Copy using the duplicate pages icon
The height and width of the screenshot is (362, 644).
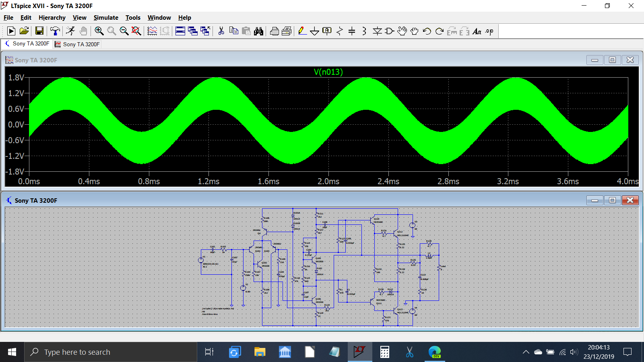(x=233, y=31)
